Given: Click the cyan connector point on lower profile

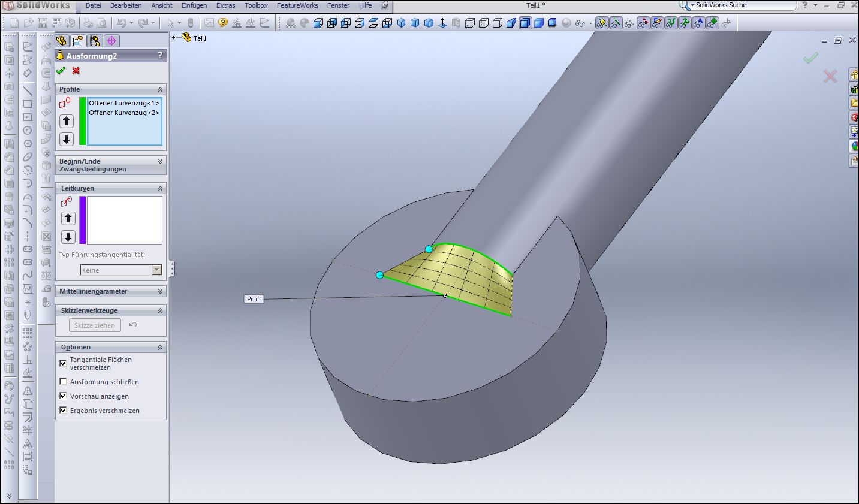Looking at the screenshot, I should (379, 275).
